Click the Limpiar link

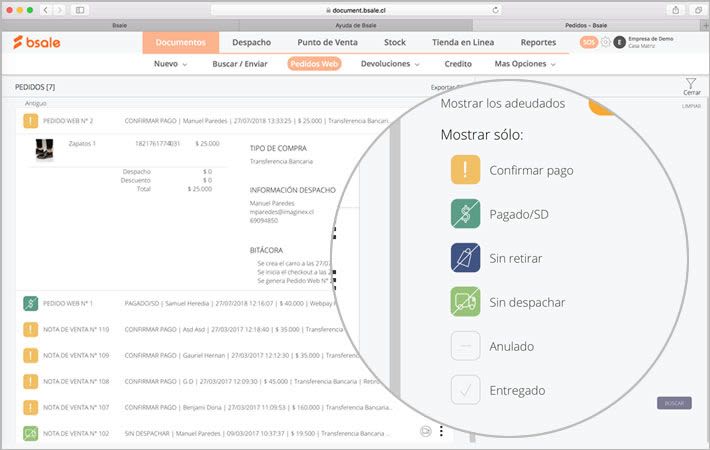(691, 105)
